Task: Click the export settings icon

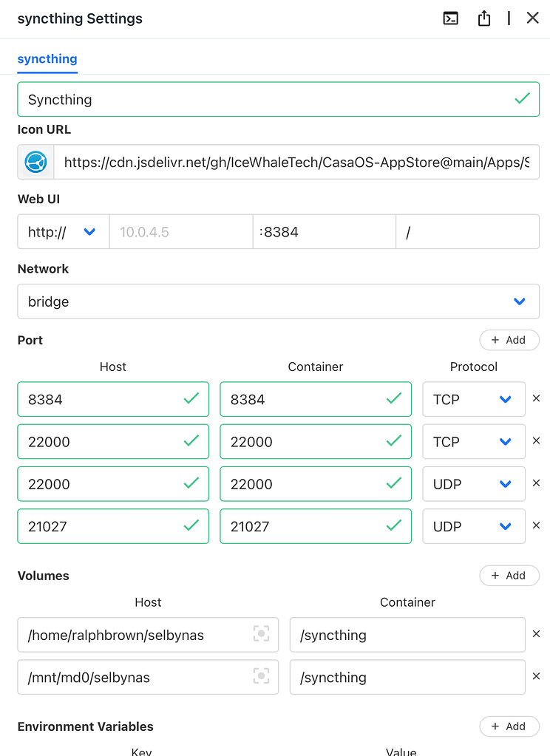Action: pyautogui.click(x=484, y=18)
